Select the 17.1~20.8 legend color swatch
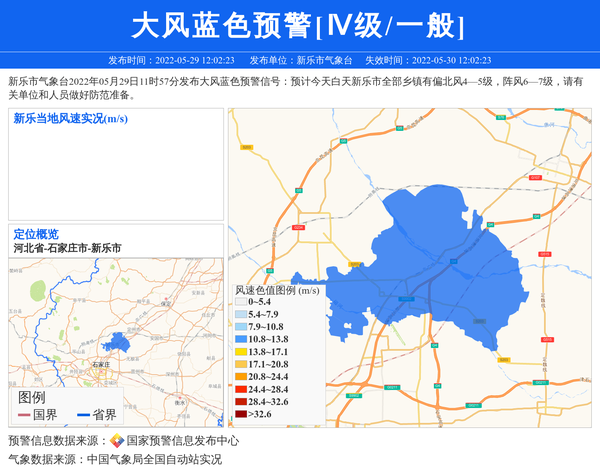Image resolution: width=600 pixels, height=471 pixels. point(240,364)
